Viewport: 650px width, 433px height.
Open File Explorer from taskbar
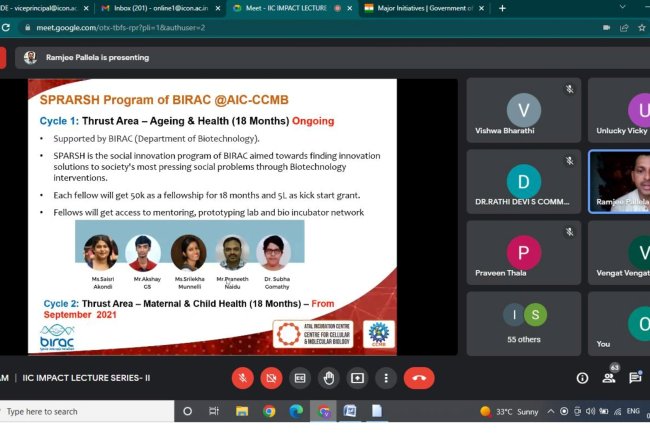coord(242,411)
